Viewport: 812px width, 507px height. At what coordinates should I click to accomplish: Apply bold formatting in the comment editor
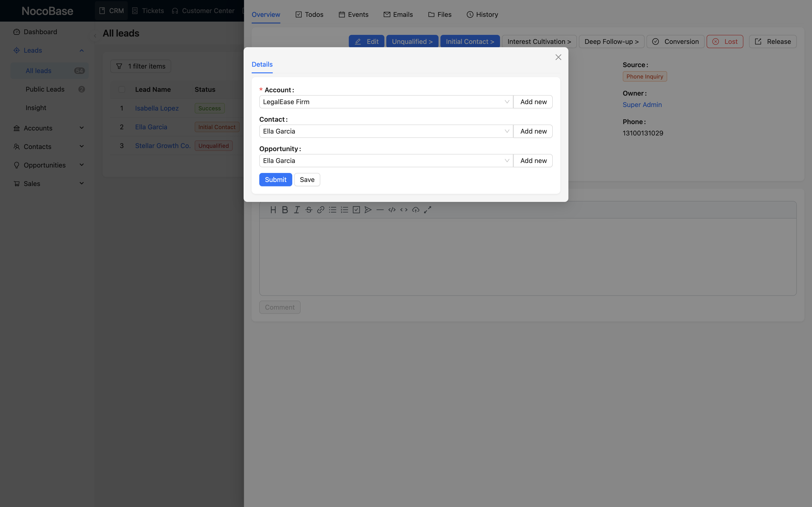(284, 209)
